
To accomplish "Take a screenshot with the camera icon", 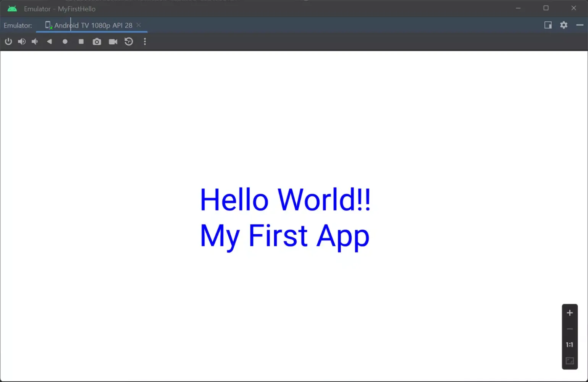I will tap(97, 42).
